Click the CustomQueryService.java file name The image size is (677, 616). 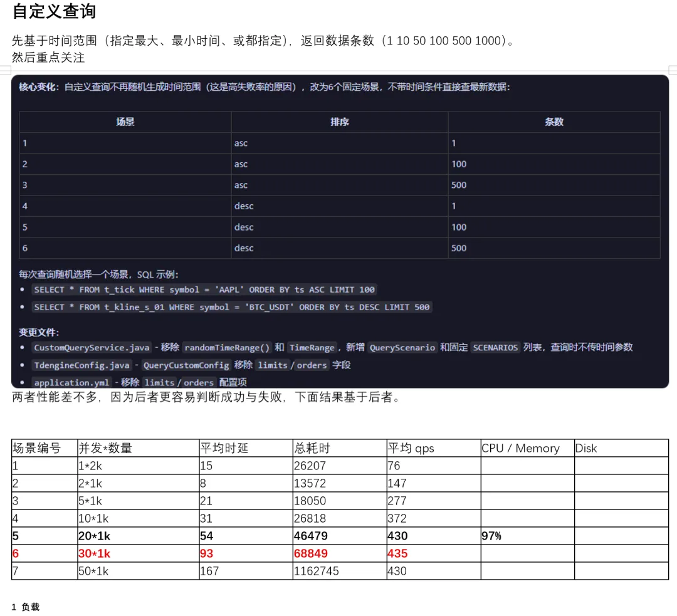(92, 348)
